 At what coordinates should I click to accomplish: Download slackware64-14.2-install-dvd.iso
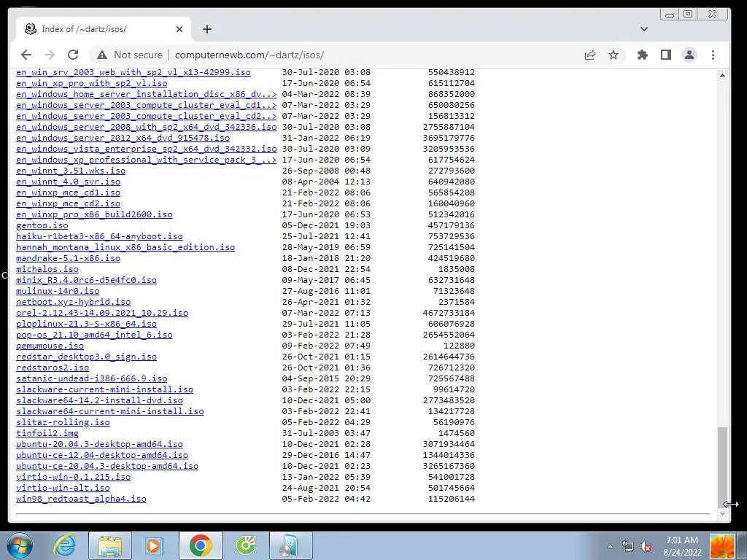click(99, 400)
